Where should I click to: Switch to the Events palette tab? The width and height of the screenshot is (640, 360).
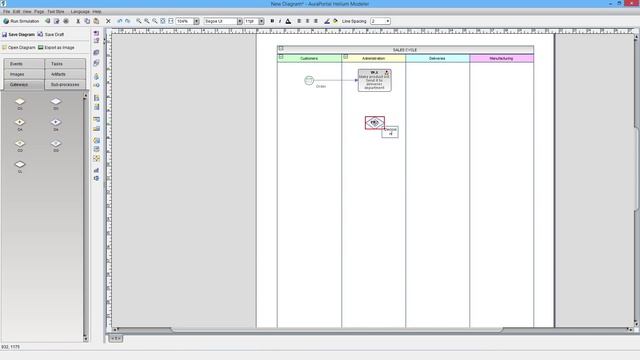[24, 64]
